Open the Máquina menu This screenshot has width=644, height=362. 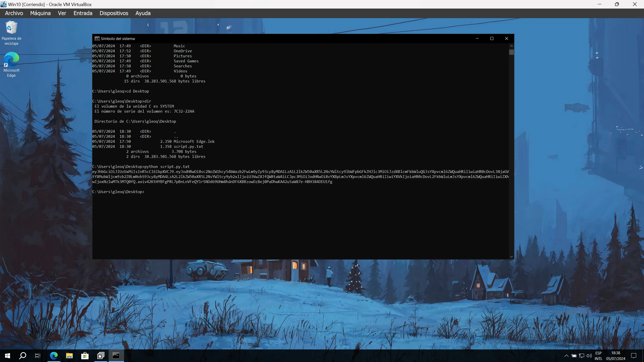tap(40, 13)
